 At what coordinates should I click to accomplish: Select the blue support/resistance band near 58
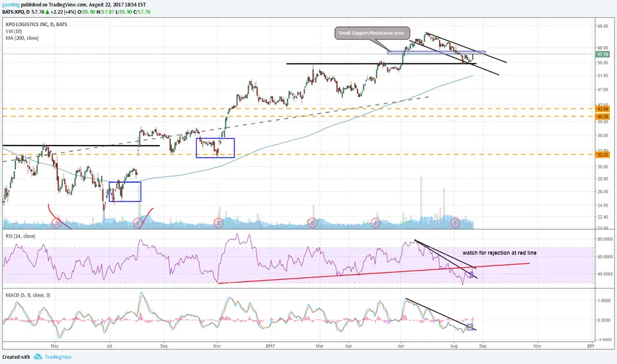point(436,52)
